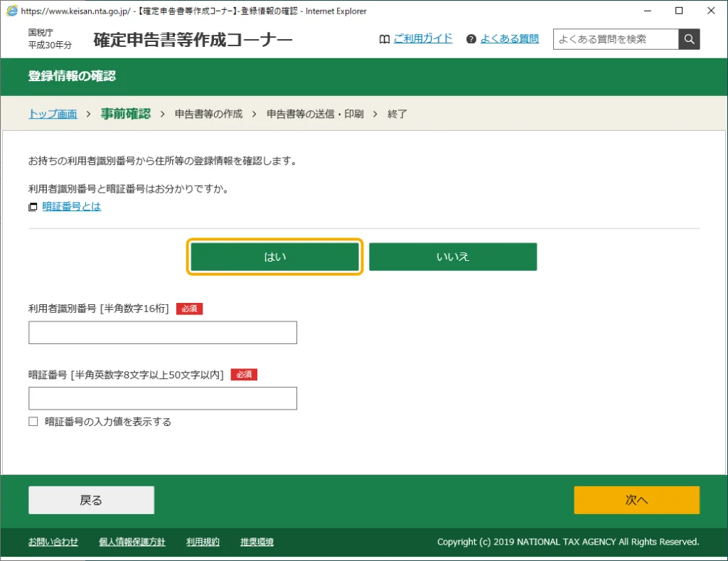728x561 pixels.
Task: Click the popup window icon beside 暗証番号とは
Action: pos(33,207)
